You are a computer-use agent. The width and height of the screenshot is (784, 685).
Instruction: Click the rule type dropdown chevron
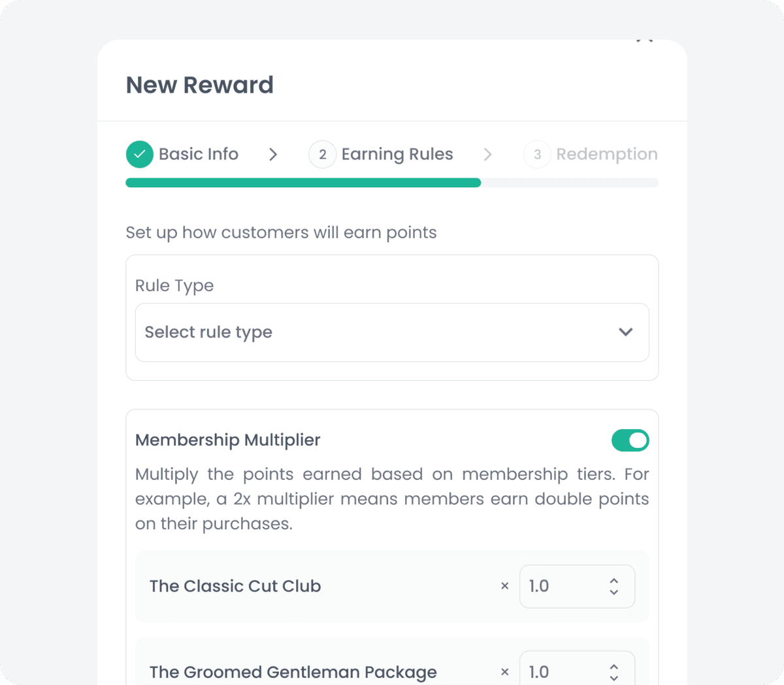pos(626,332)
